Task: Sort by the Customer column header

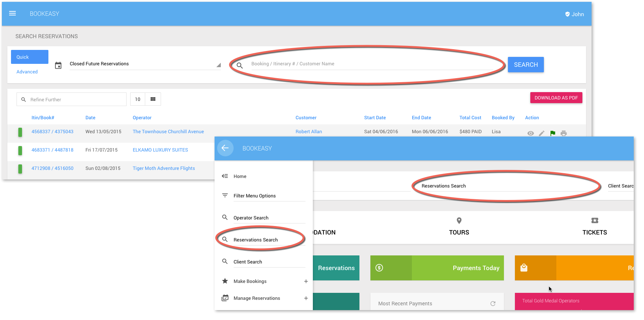Action: (306, 118)
